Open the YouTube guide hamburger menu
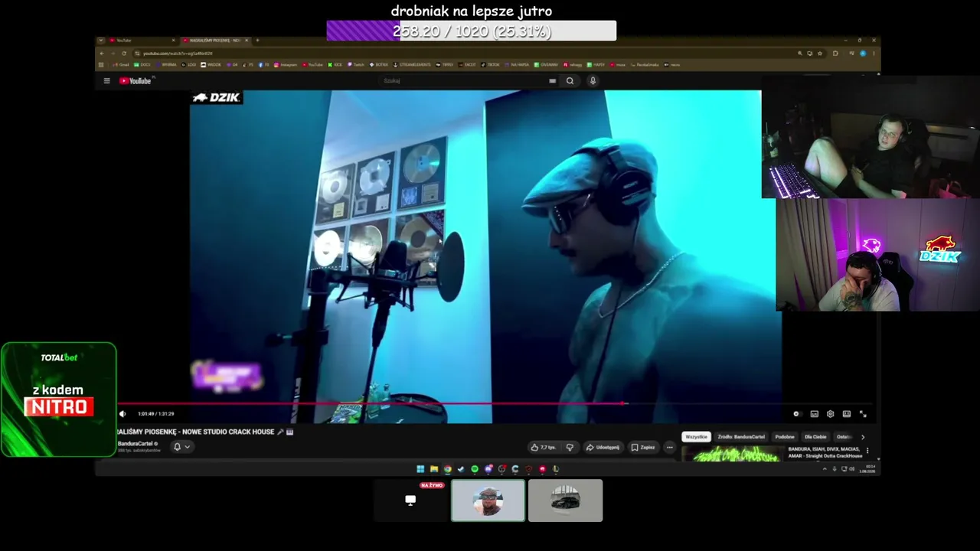980x551 pixels. click(x=106, y=80)
